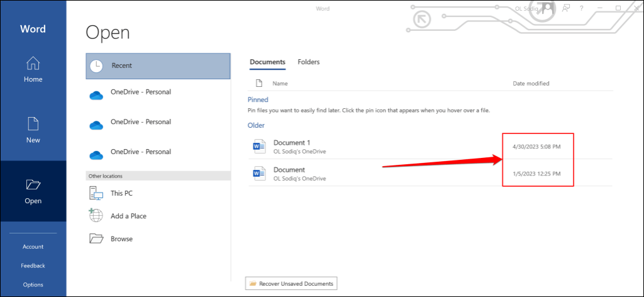Go to the Home page in Word sidebar
This screenshot has width=644, height=297.
pyautogui.click(x=33, y=69)
